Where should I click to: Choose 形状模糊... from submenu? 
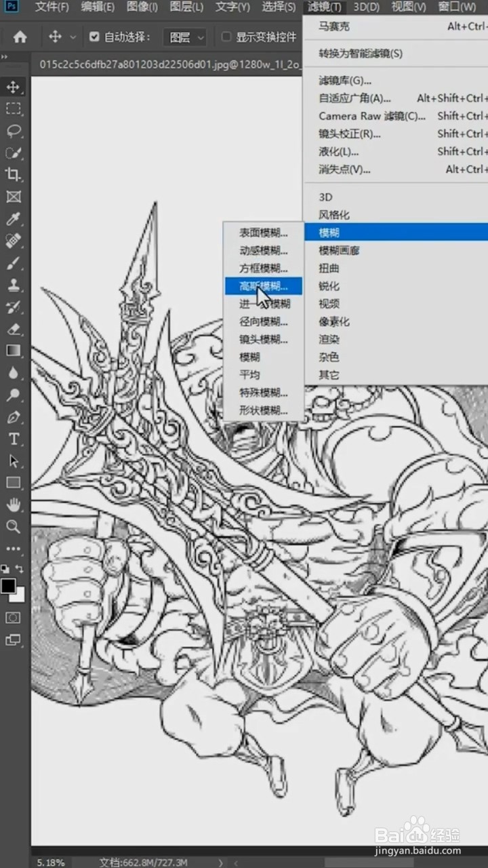tap(264, 410)
